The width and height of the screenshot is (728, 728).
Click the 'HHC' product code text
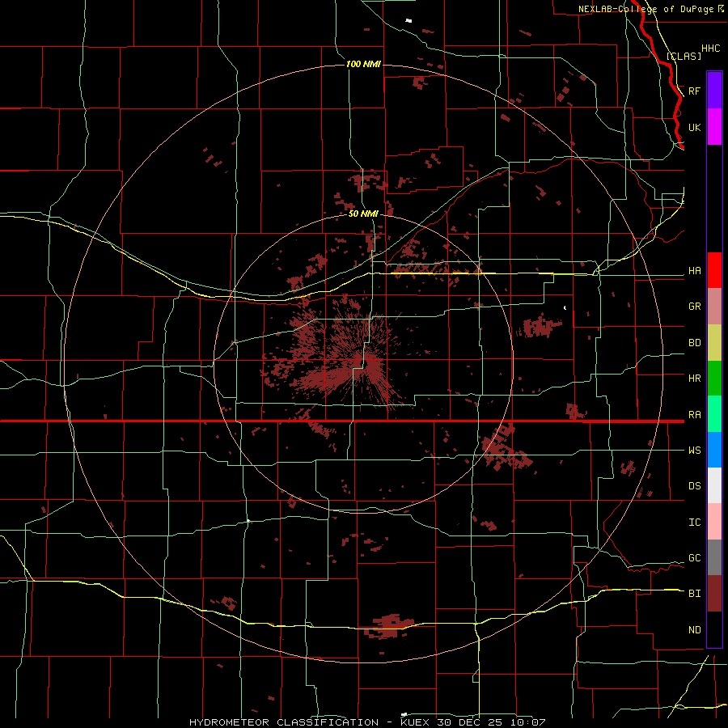(710, 49)
